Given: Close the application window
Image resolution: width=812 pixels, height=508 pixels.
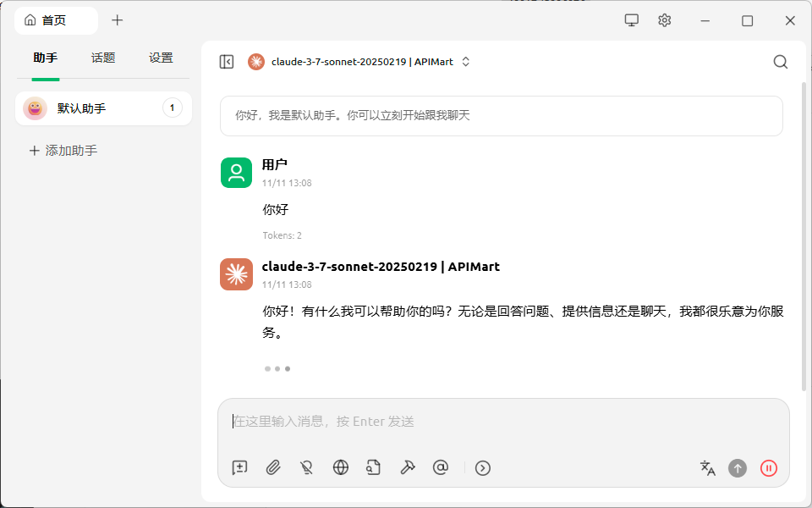Looking at the screenshot, I should pos(790,20).
